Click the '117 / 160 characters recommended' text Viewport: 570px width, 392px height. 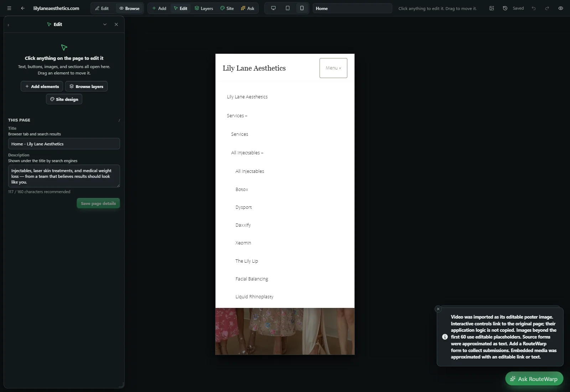coord(39,192)
